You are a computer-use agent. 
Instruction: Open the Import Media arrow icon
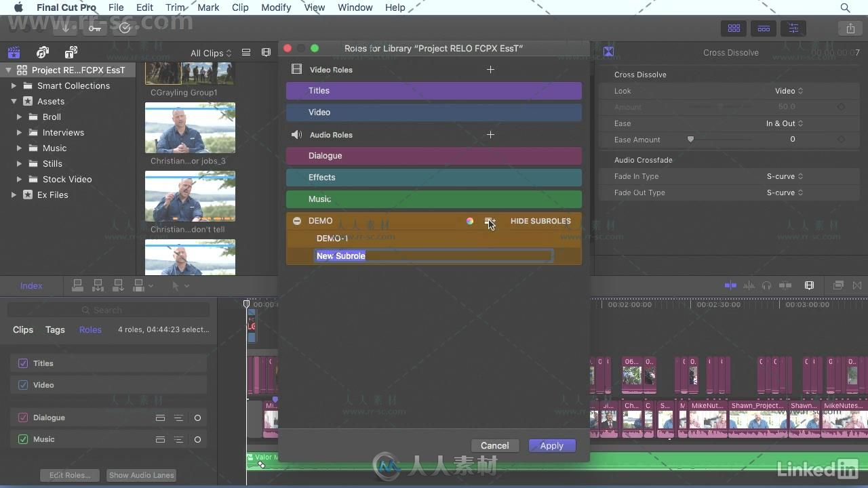[66, 28]
